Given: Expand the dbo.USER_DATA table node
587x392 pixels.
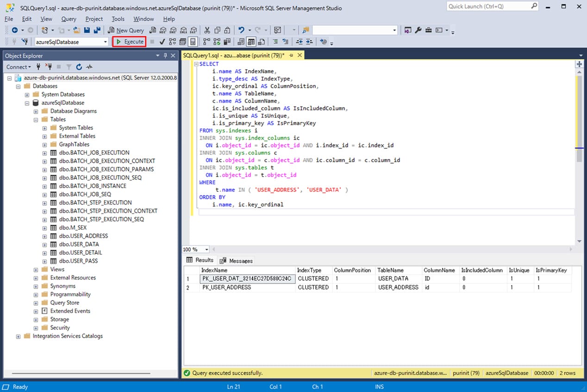Looking at the screenshot, I should point(45,244).
